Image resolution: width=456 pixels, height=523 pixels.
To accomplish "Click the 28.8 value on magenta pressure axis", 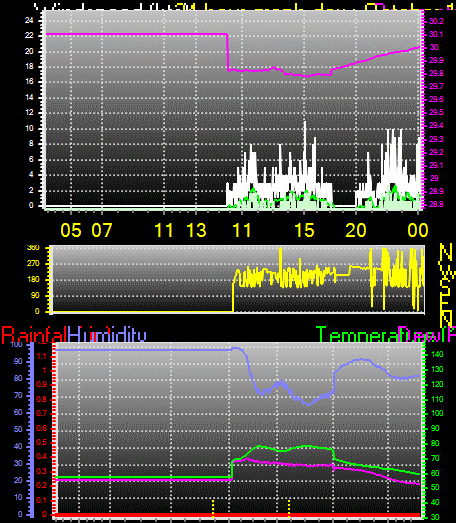I will point(436,204).
